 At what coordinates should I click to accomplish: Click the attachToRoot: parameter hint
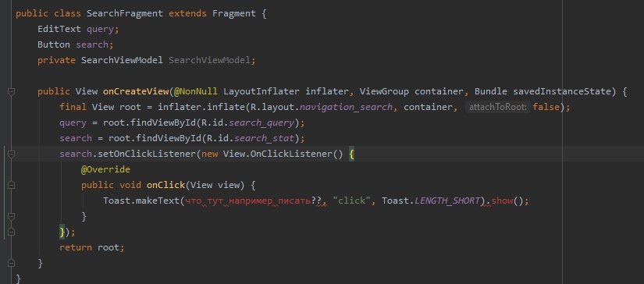(498, 107)
